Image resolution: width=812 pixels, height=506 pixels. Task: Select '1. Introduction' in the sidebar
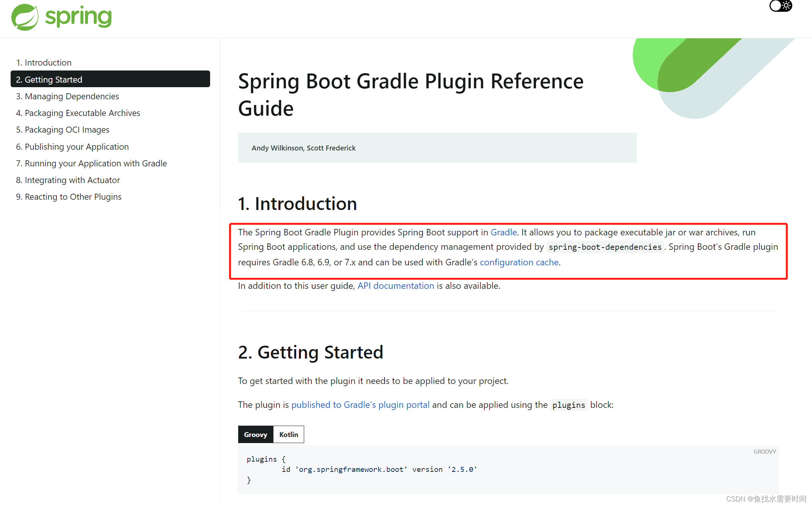44,62
